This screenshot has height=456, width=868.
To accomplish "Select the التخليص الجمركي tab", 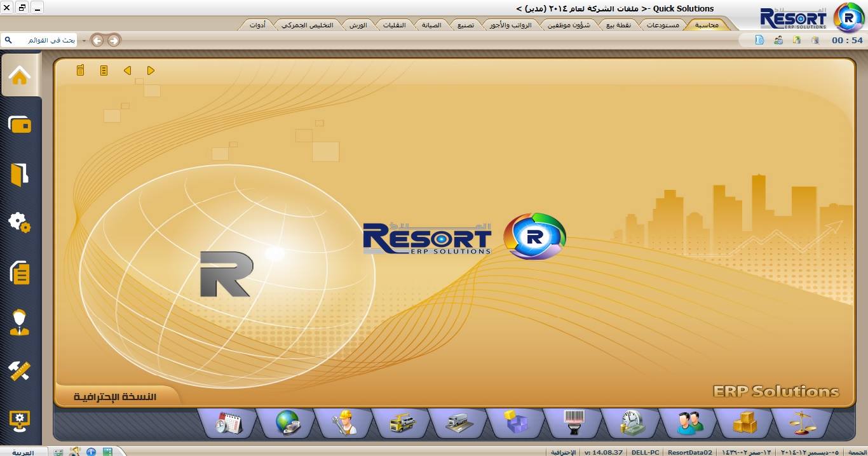I will click(308, 25).
